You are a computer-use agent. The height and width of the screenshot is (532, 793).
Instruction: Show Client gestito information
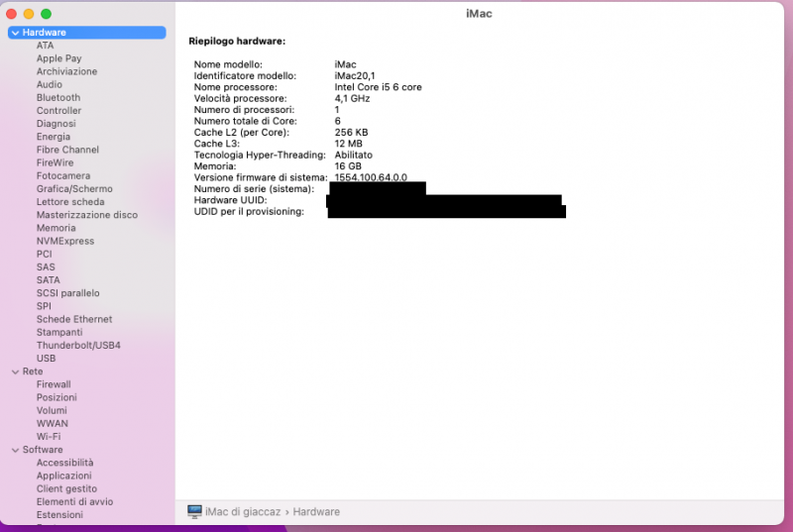[x=66, y=489]
